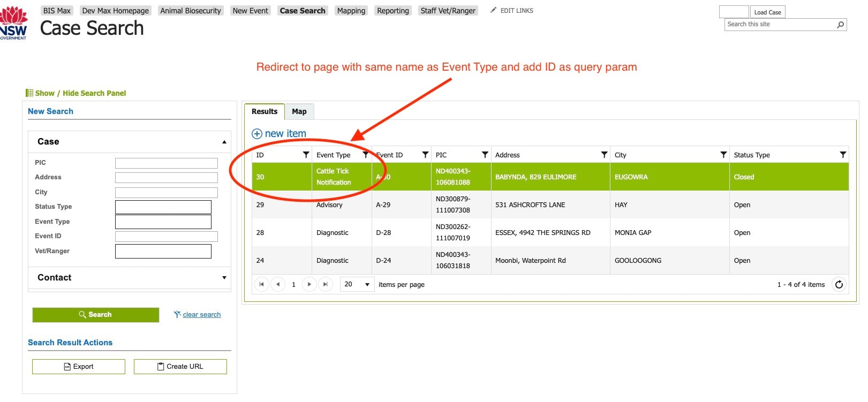Click the search magnifier icon in site search
The image size is (868, 402).
pyautogui.click(x=840, y=25)
